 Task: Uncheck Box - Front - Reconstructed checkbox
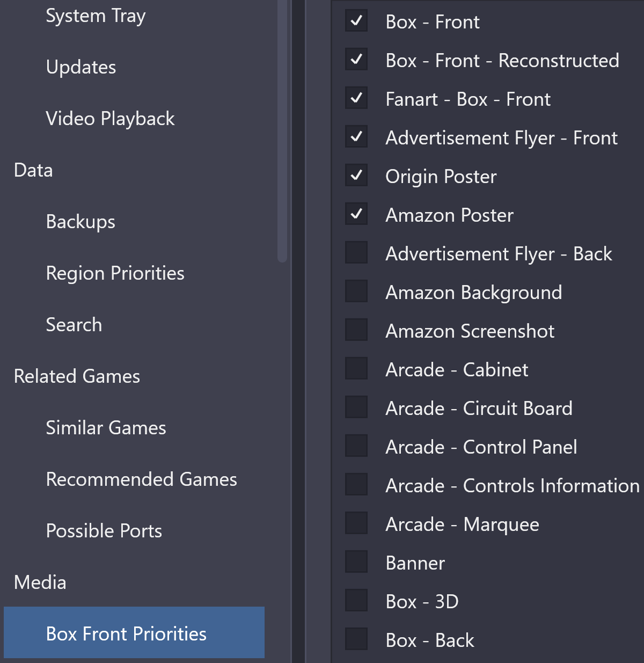[356, 60]
